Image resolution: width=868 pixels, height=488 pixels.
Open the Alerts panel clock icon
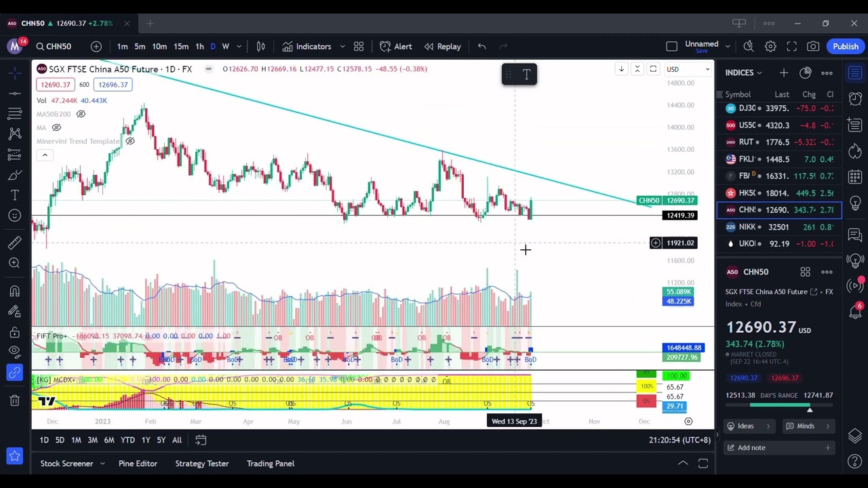(855, 99)
